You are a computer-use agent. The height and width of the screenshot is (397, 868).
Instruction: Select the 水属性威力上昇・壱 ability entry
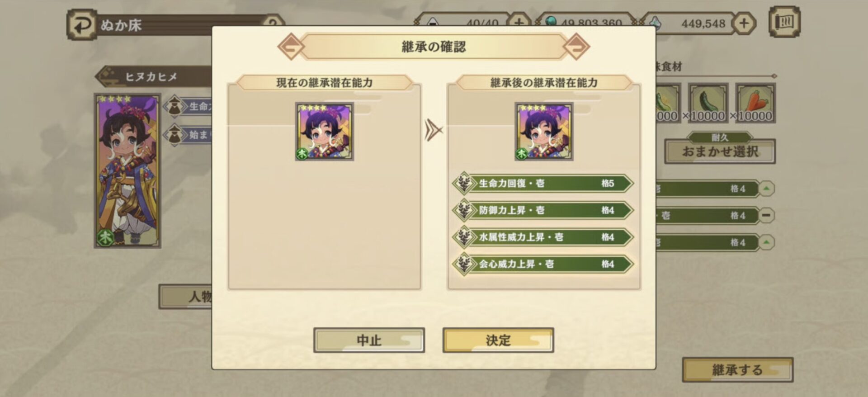click(x=542, y=237)
